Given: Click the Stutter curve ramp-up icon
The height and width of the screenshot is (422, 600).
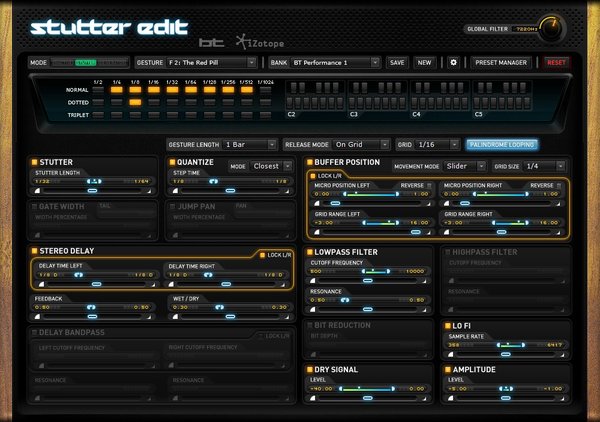Looking at the screenshot, I should 37,191.
